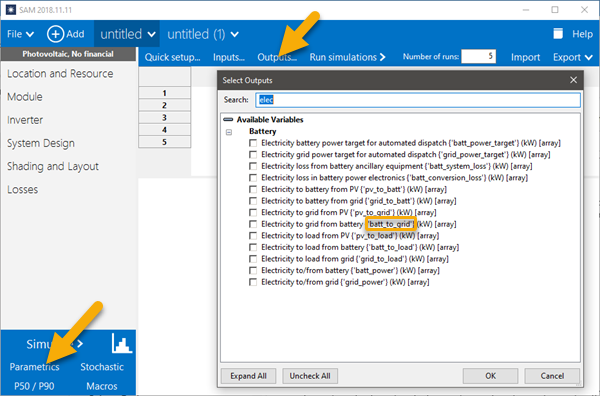The height and width of the screenshot is (396, 600).
Task: Click the Number of runs field
Action: tap(479, 57)
